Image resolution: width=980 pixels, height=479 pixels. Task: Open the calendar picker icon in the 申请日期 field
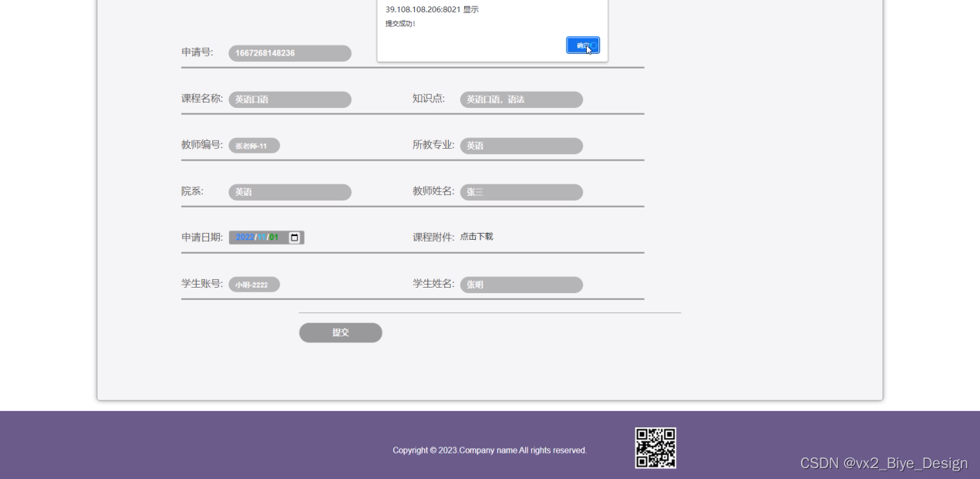pos(294,238)
